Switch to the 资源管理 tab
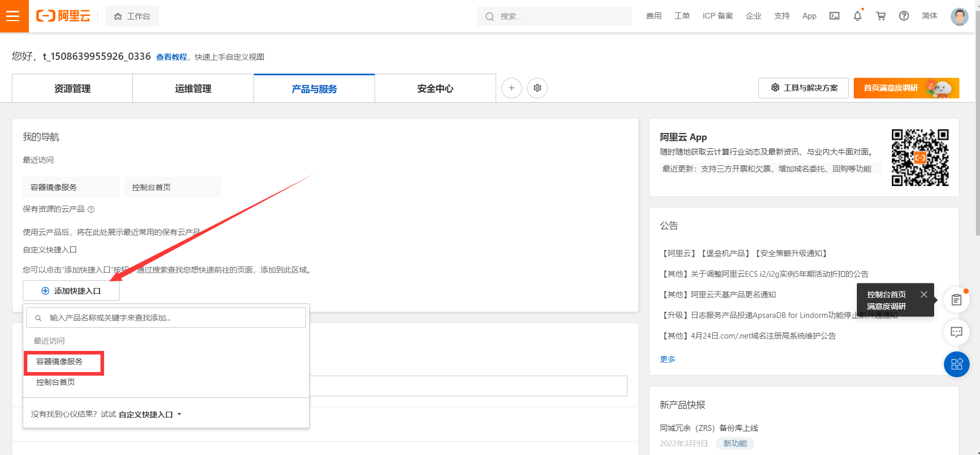This screenshot has width=980, height=455. point(72,88)
